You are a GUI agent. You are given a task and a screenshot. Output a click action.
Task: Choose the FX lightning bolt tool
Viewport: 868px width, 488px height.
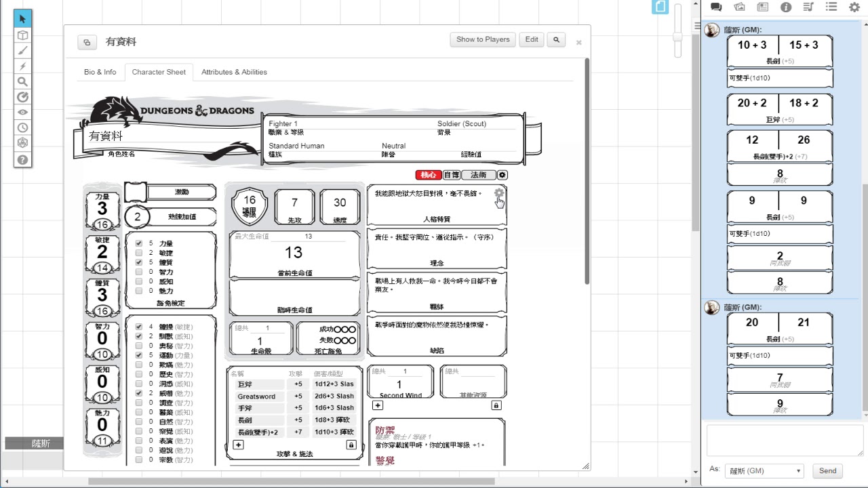click(x=22, y=66)
